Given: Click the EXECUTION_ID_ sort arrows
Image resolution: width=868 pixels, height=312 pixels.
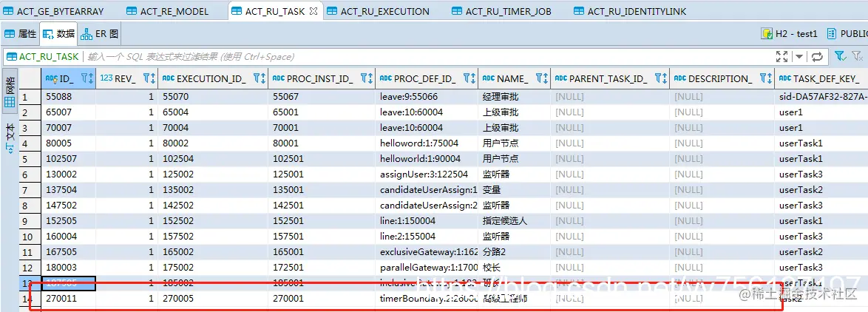Looking at the screenshot, I should (x=262, y=78).
